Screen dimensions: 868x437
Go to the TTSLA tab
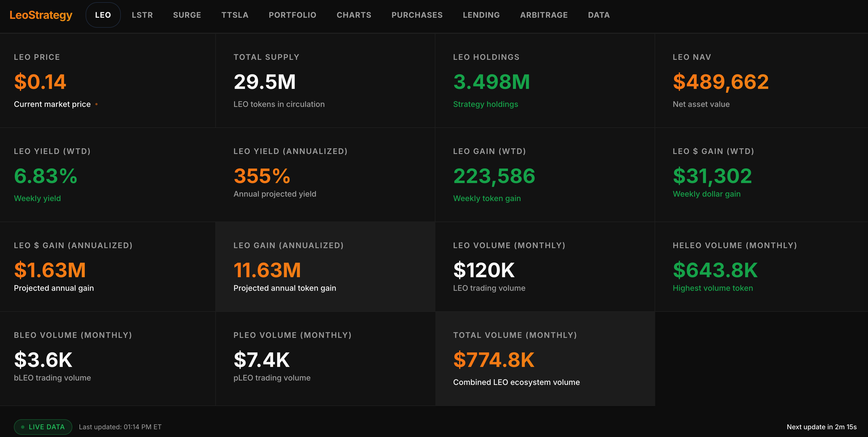(235, 15)
